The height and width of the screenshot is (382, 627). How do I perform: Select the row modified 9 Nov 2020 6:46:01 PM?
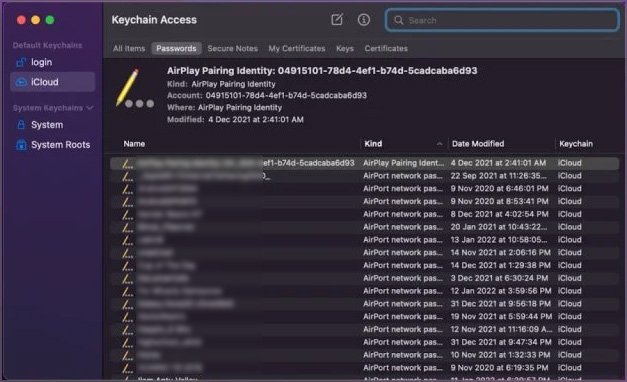click(x=364, y=188)
